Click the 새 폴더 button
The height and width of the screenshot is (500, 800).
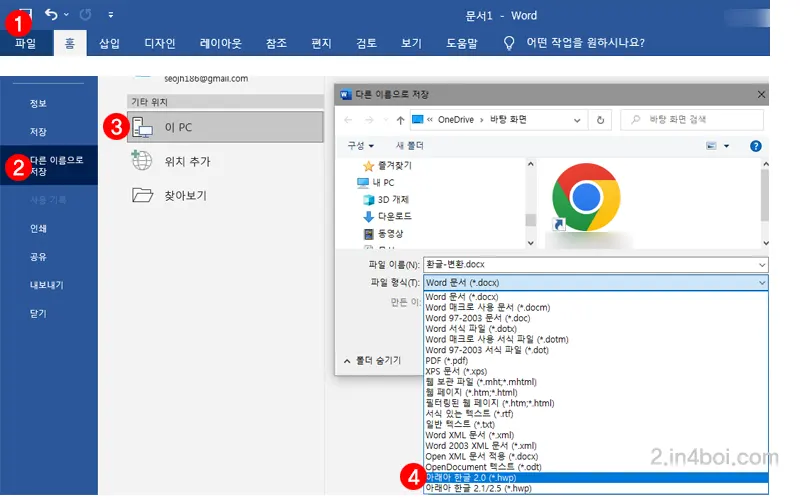pyautogui.click(x=410, y=145)
